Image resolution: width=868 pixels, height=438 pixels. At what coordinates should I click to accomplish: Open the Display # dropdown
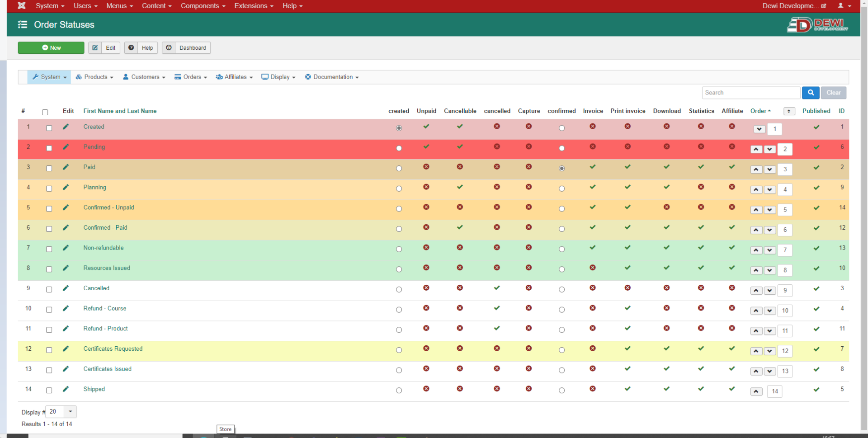point(61,412)
